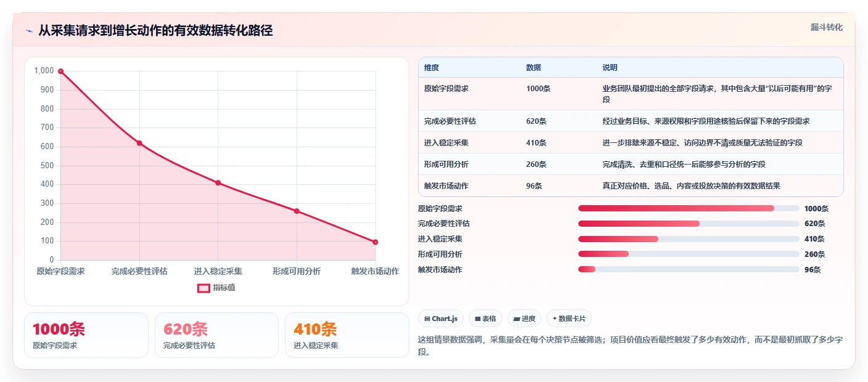Image resolution: width=868 pixels, height=382 pixels.
Task: Click the 触发市场动作 progress bar
Action: point(689,269)
